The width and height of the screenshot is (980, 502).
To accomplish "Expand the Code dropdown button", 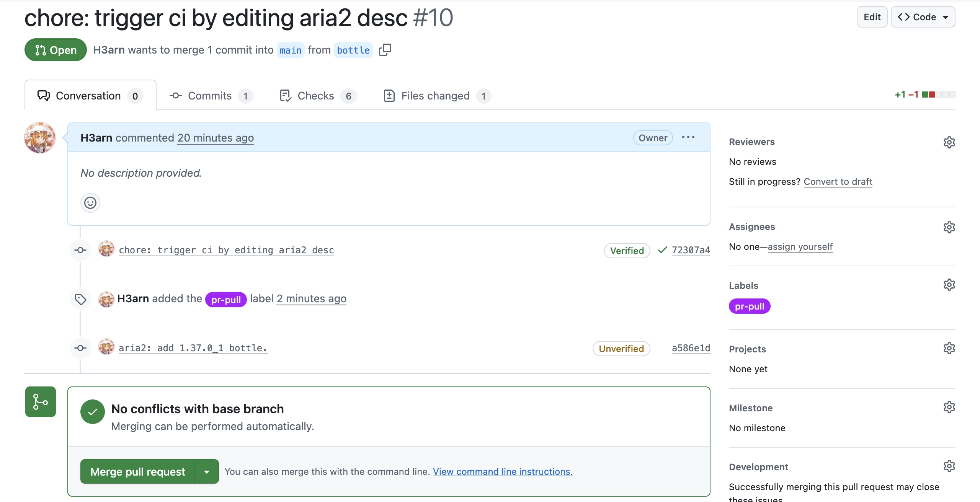I will coord(923,17).
